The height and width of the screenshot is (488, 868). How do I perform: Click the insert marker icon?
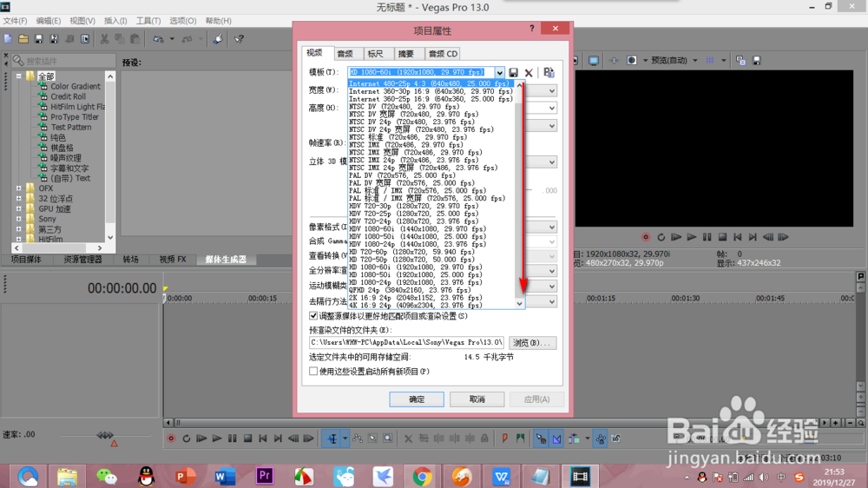[x=505, y=439]
